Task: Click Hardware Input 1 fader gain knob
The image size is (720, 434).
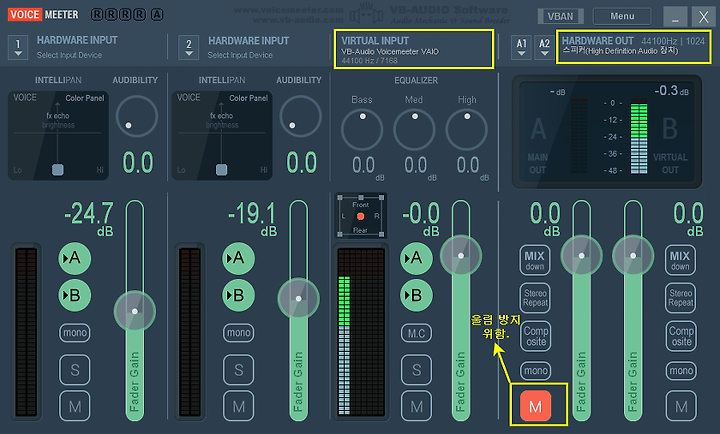Action: pos(135,311)
